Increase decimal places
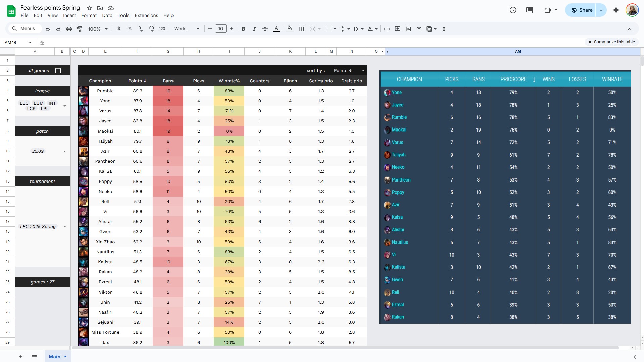Screen dimensions: 644x362 (151, 29)
